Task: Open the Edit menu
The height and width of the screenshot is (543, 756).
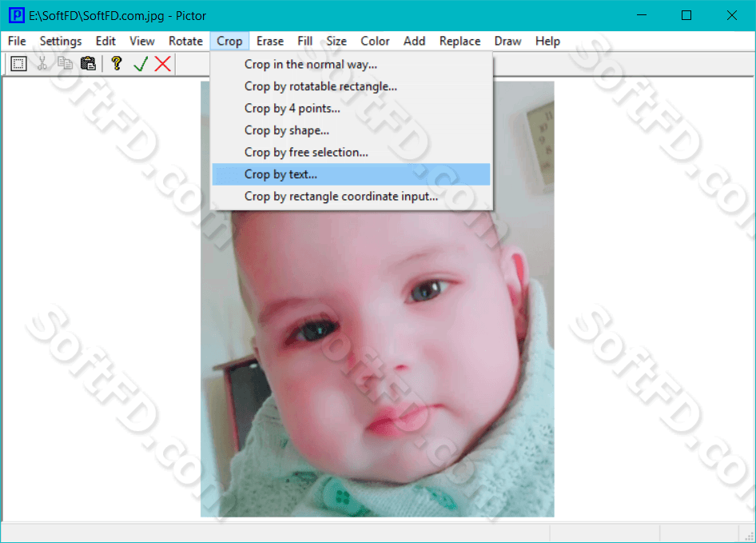Action: 105,41
